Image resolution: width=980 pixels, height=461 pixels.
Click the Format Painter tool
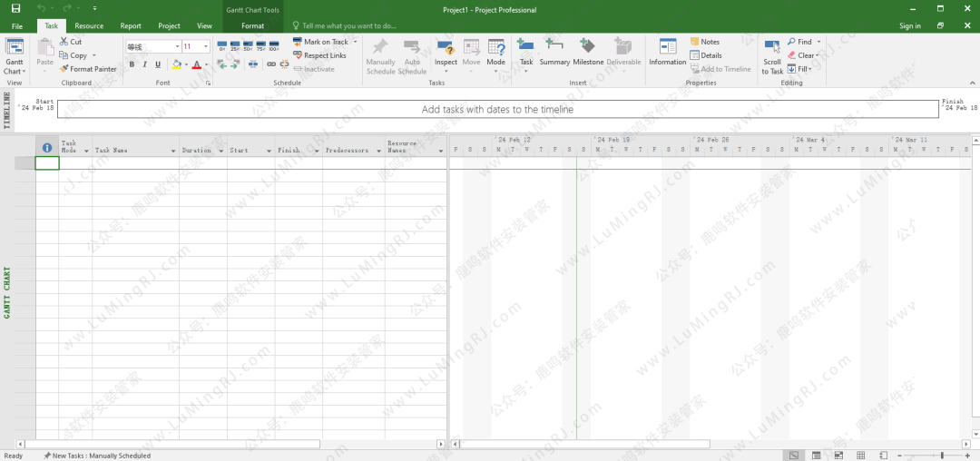[88, 69]
